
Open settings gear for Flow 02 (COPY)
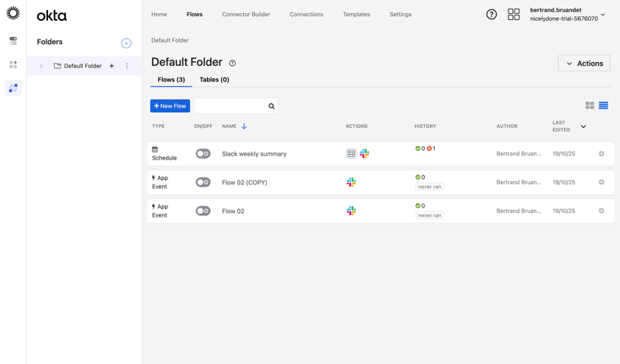[x=601, y=182]
